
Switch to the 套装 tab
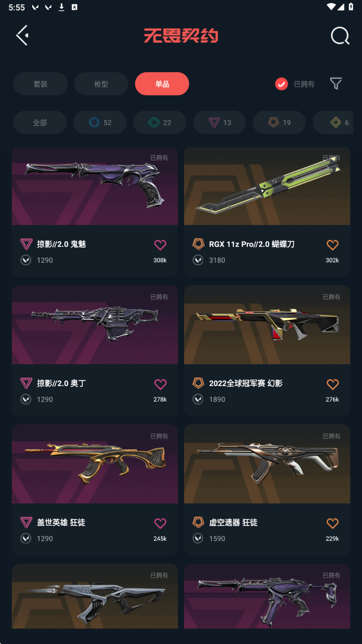40,84
